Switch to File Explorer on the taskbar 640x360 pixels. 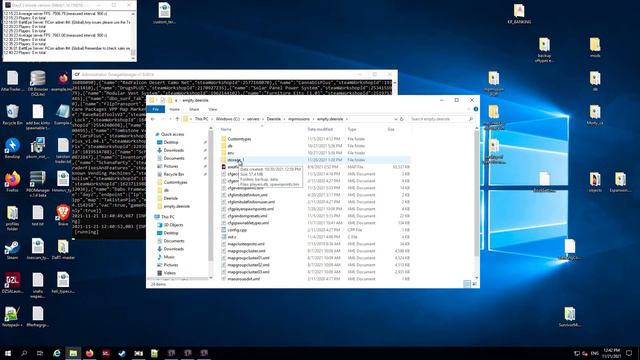coord(73,353)
